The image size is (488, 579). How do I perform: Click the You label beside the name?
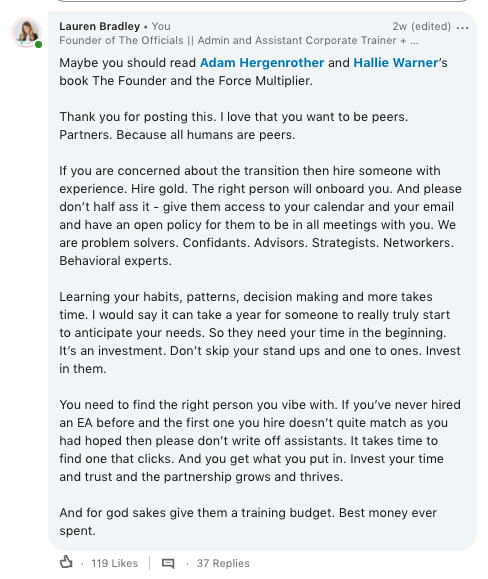pos(161,27)
